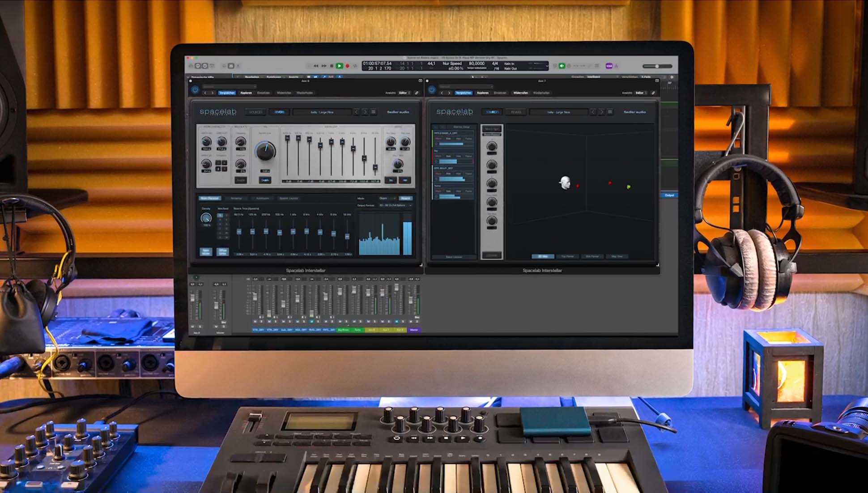Mute a channel with its M button in the mixer

[x=255, y=321]
